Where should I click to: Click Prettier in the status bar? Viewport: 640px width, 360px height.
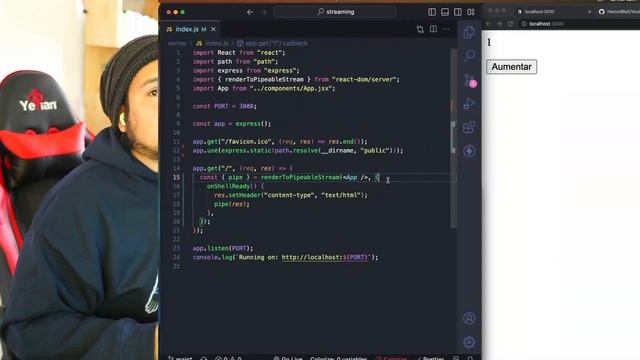pyautogui.click(x=430, y=358)
